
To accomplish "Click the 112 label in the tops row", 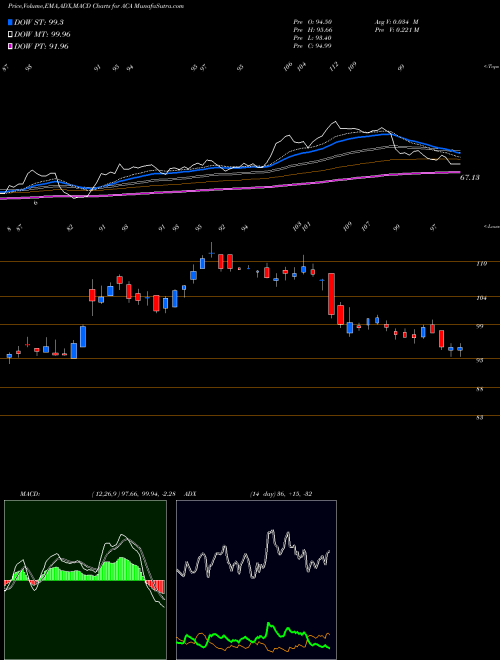I will click(x=334, y=67).
